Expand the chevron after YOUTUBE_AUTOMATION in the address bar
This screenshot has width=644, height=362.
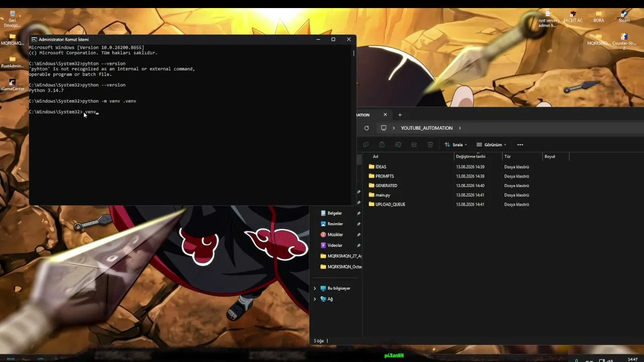460,128
